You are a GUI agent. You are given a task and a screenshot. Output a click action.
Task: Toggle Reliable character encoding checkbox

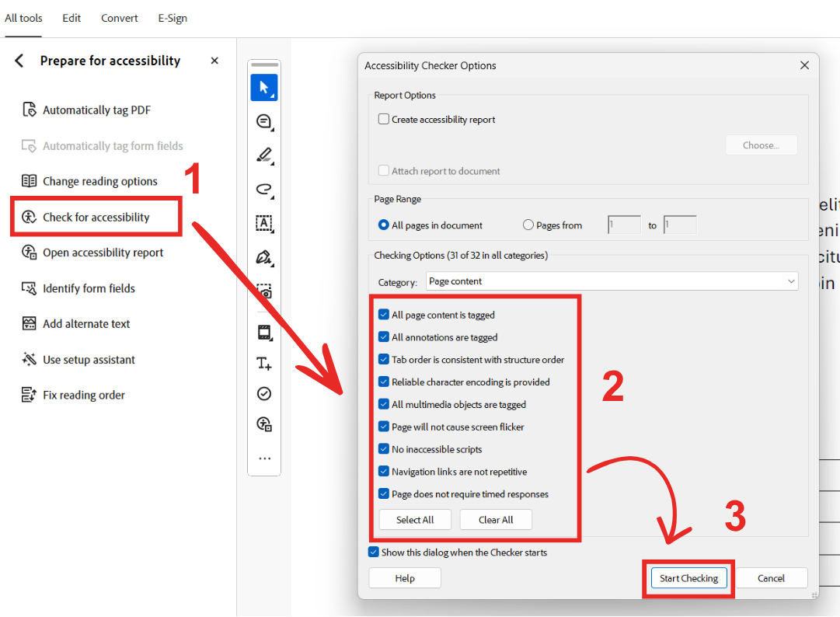[384, 382]
